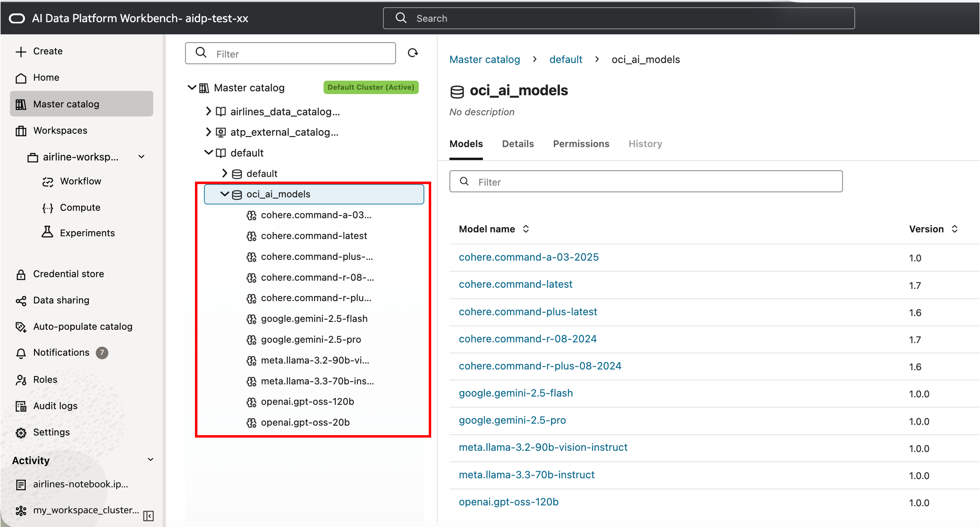The width and height of the screenshot is (980, 527).
Task: Select Master catalog in the sidebar
Action: tap(81, 104)
